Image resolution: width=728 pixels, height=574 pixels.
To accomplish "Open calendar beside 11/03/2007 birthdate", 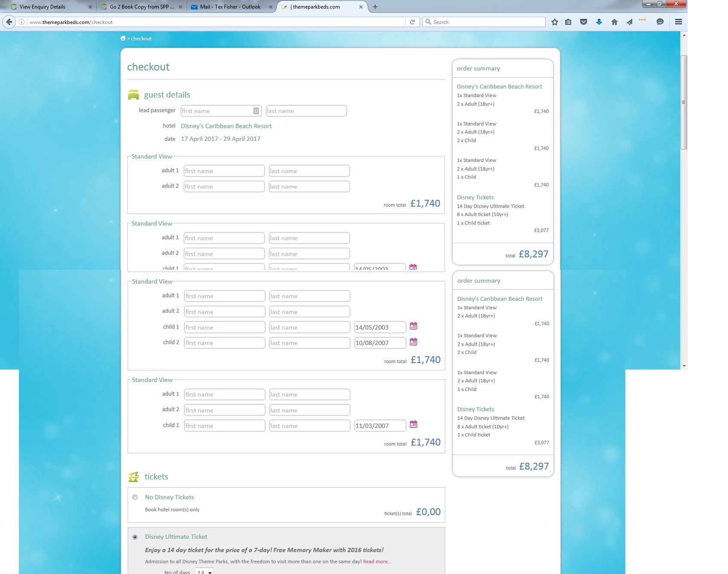I will pos(413,424).
